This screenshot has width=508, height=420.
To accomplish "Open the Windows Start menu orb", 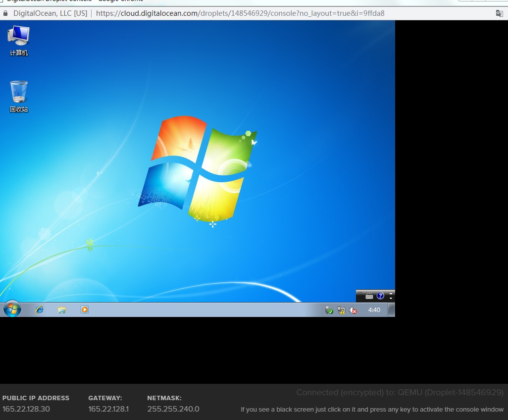I will coord(12,309).
